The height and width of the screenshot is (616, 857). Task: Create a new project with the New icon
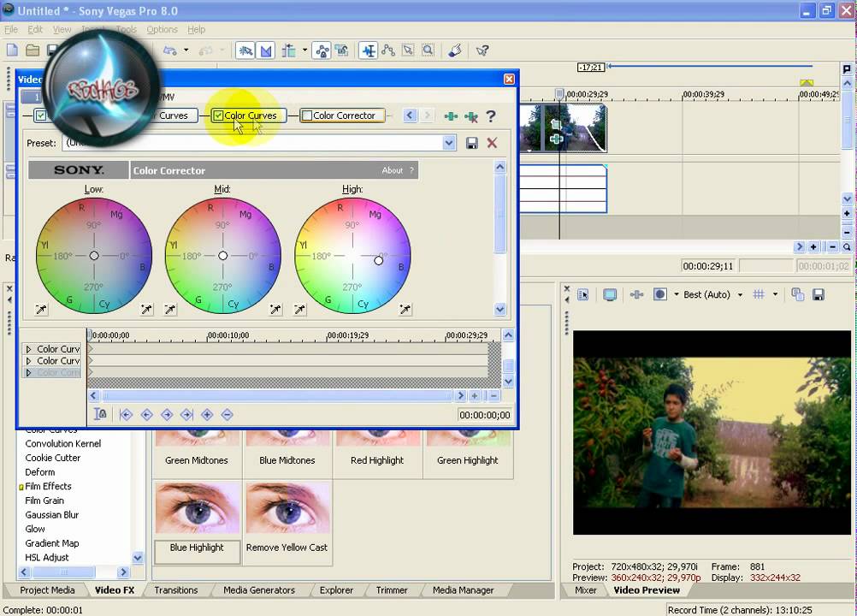coord(12,50)
